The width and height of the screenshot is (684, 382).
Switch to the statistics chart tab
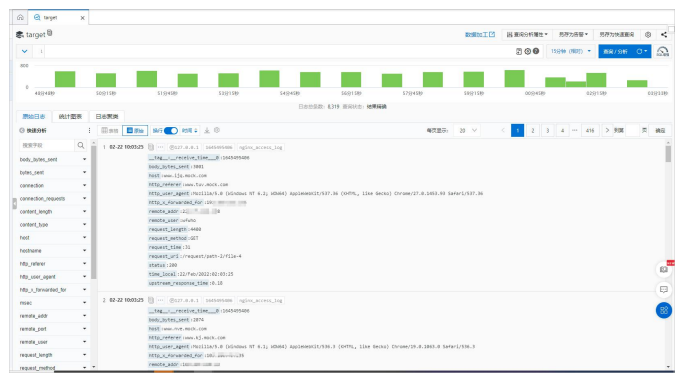pos(70,116)
